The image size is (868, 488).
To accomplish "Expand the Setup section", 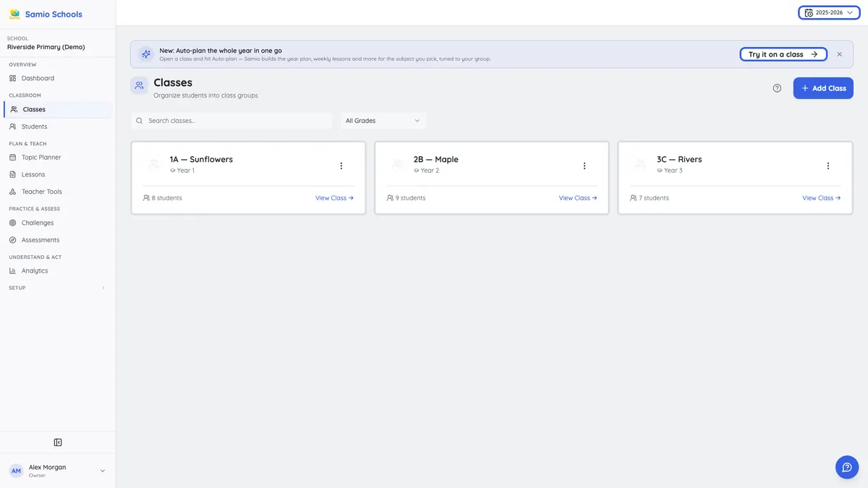I will click(57, 288).
